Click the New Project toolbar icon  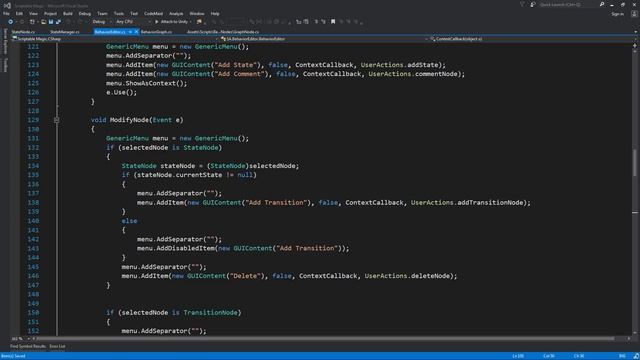pyautogui.click(x=32, y=22)
